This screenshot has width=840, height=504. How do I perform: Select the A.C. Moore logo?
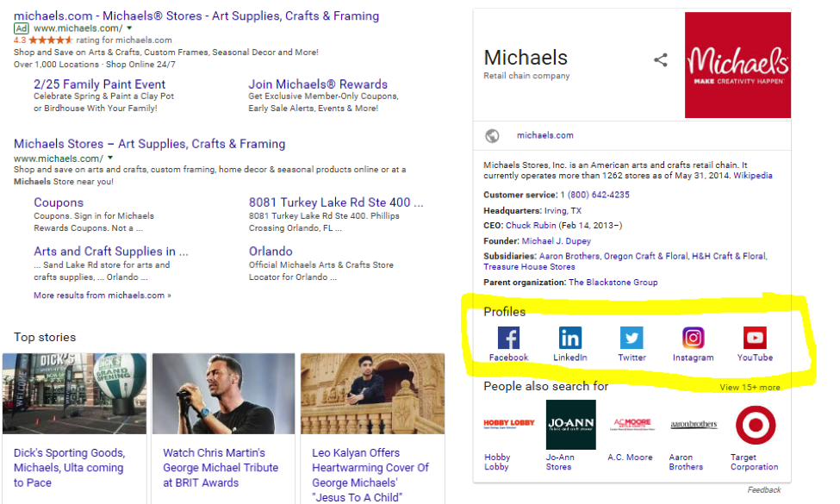(632, 425)
